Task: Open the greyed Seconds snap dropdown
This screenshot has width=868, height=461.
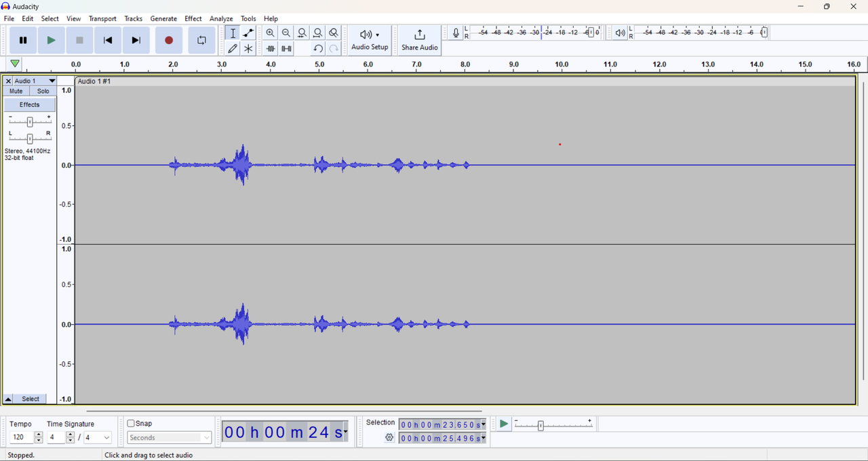Action: [x=170, y=438]
